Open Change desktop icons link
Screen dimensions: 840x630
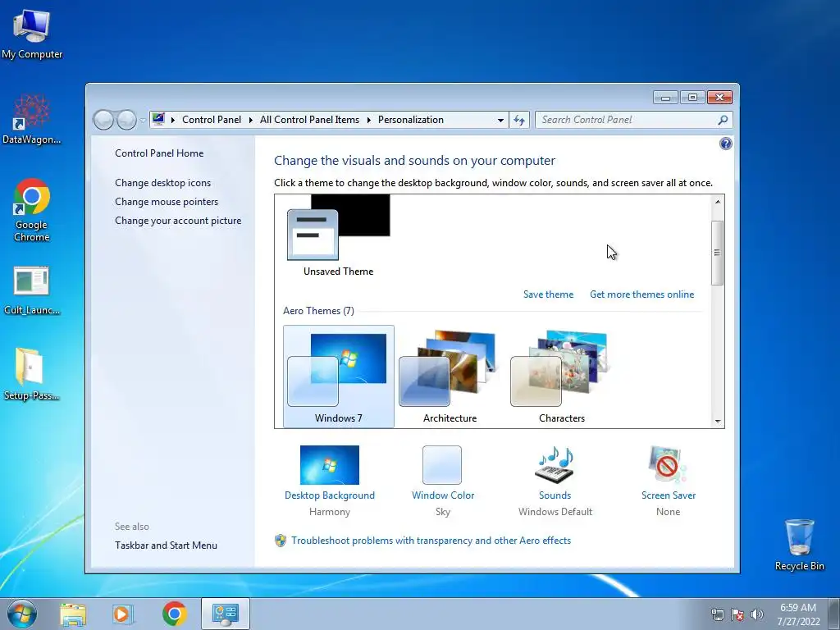coord(163,183)
